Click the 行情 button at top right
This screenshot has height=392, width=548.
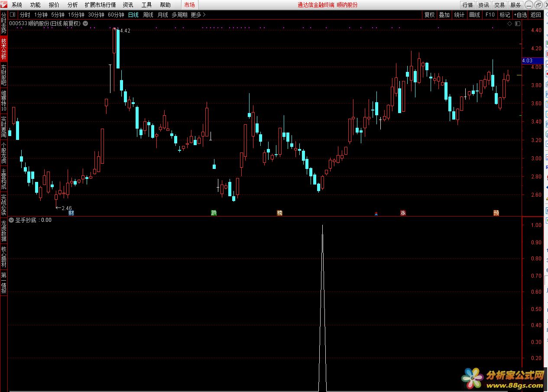[468, 5]
